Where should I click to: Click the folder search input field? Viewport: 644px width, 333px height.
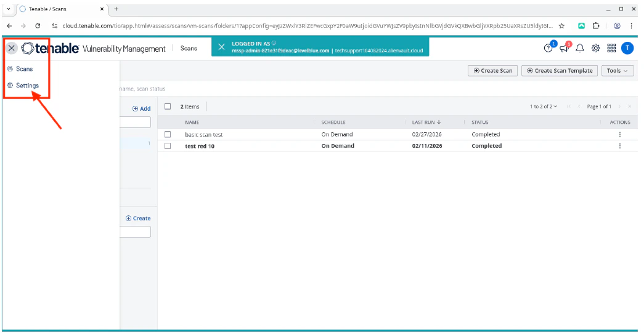[135, 122]
